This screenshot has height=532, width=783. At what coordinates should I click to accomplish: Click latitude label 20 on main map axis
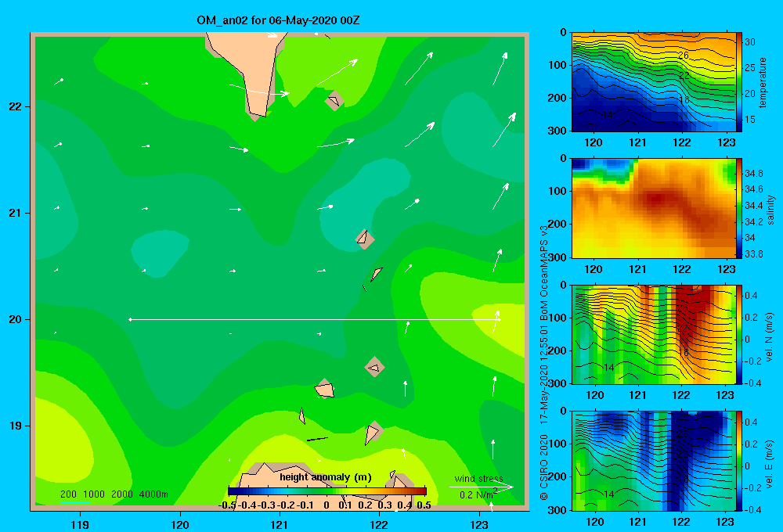tap(16, 319)
